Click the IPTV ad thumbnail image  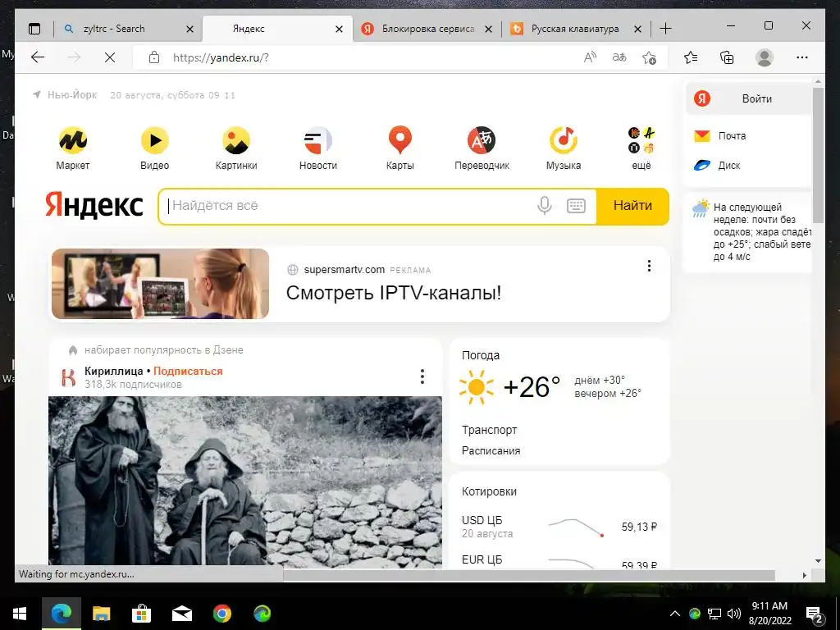(160, 284)
